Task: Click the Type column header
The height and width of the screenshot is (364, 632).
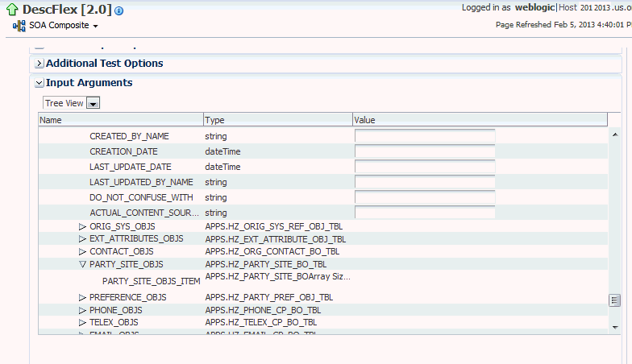Action: click(x=278, y=120)
